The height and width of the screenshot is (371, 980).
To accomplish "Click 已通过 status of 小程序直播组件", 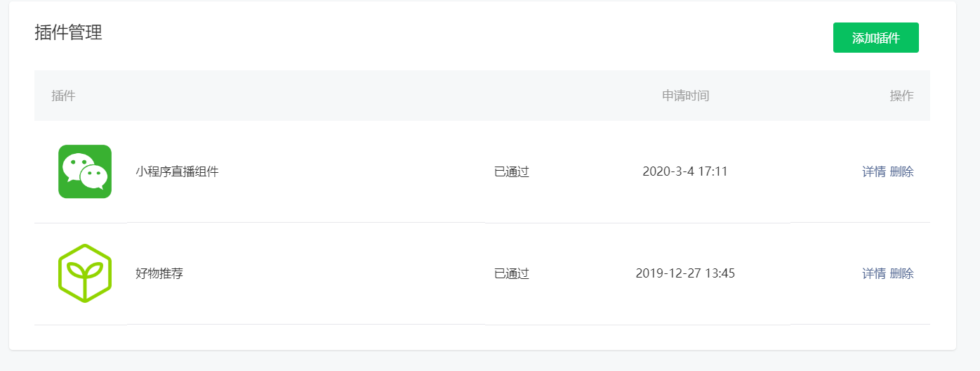I will tap(511, 171).
